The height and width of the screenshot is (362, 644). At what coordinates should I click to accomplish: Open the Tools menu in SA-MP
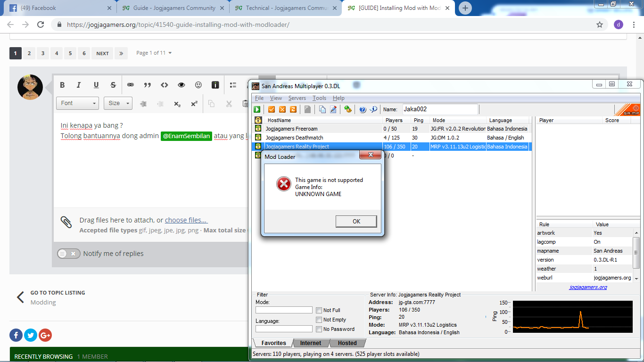(x=319, y=98)
